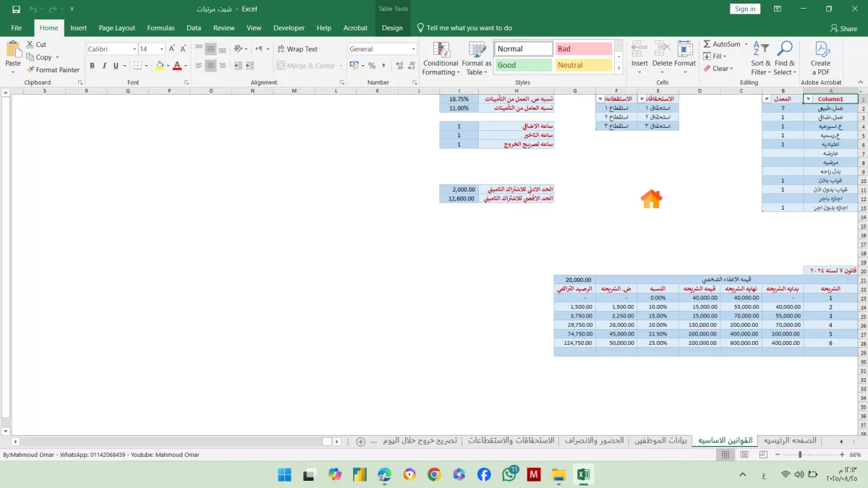This screenshot has height=488, width=868.
Task: Click the orange home icon in the sheet
Action: 651,200
